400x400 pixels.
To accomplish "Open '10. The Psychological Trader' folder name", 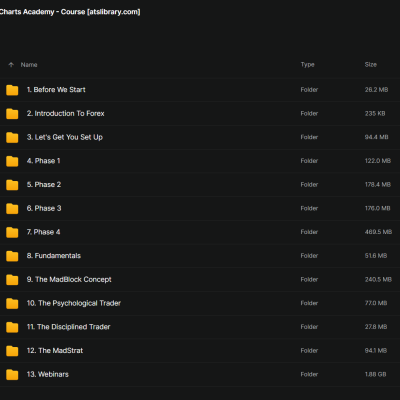I will (74, 303).
